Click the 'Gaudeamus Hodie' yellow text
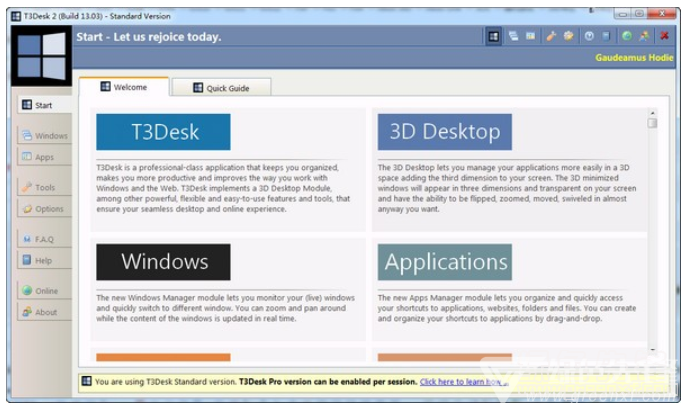 pos(634,57)
